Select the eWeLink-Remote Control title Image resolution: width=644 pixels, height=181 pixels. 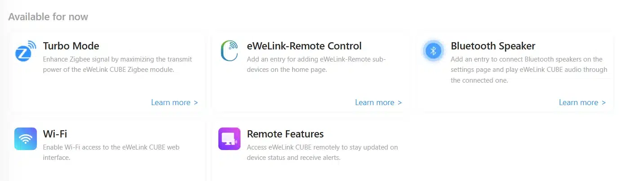(x=304, y=46)
